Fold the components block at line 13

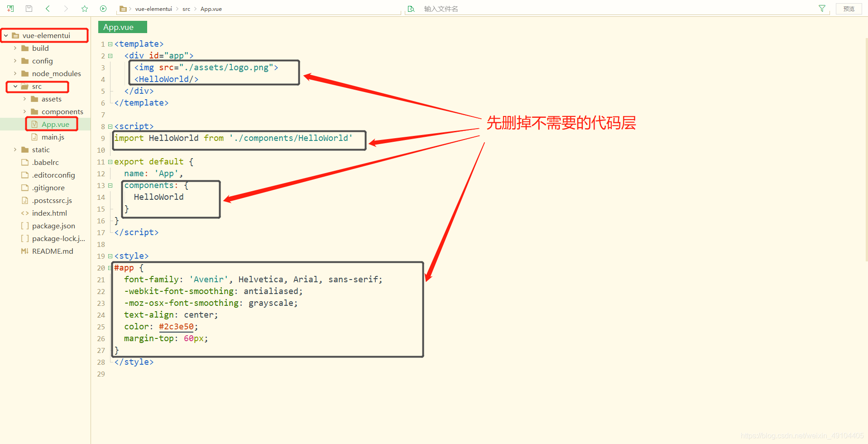(110, 185)
